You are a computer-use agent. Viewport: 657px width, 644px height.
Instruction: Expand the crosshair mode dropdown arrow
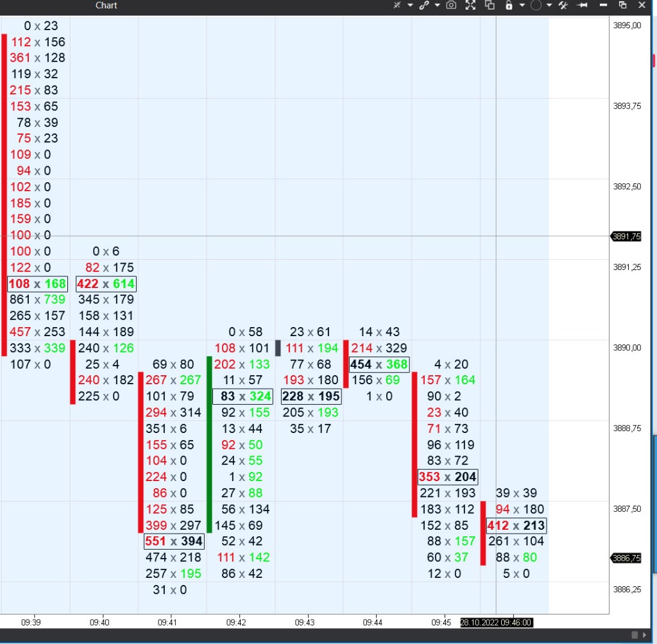coord(410,5)
